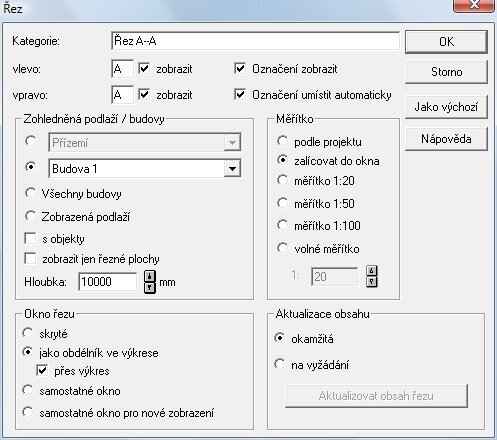Select 'měřítko 1:50' radio button
This screenshot has height=440, width=497.
(x=282, y=203)
